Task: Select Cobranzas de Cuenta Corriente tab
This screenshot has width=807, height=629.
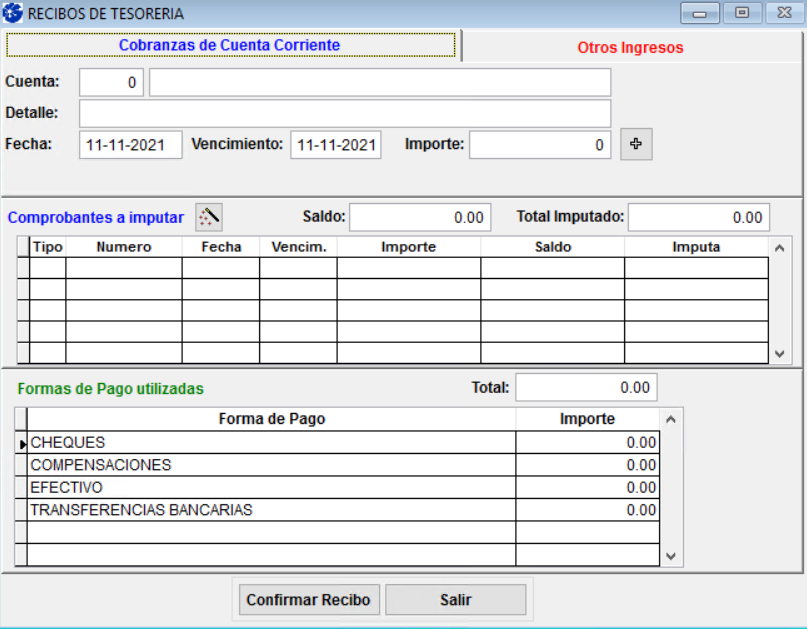Action: click(x=230, y=46)
